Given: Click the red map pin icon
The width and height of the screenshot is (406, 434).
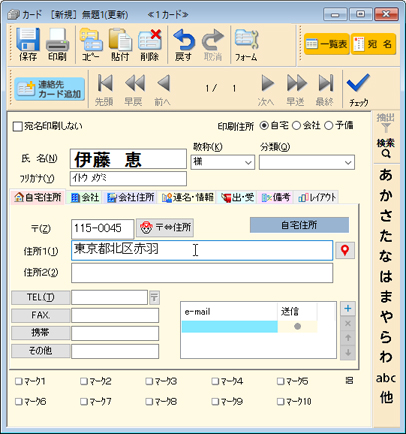Looking at the screenshot, I should 345,250.
